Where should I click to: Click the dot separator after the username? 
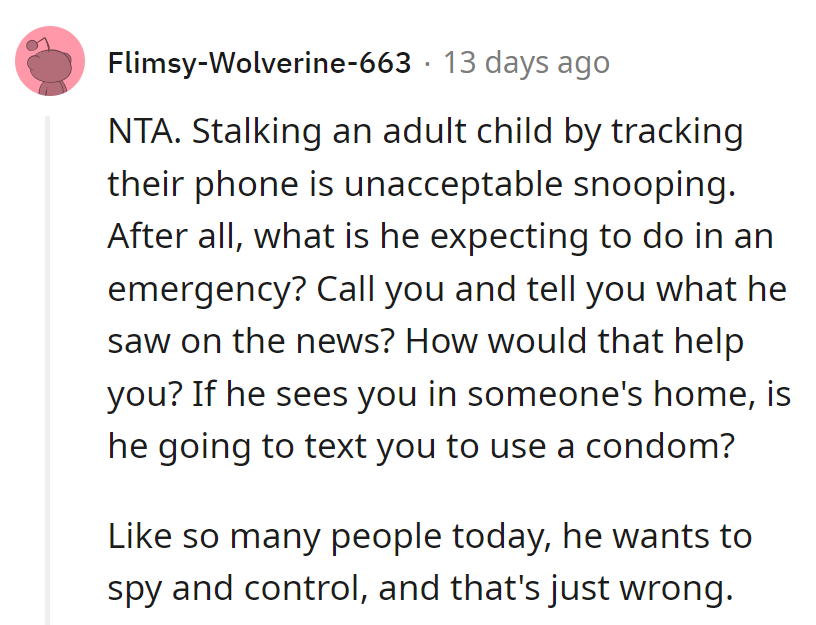(427, 63)
